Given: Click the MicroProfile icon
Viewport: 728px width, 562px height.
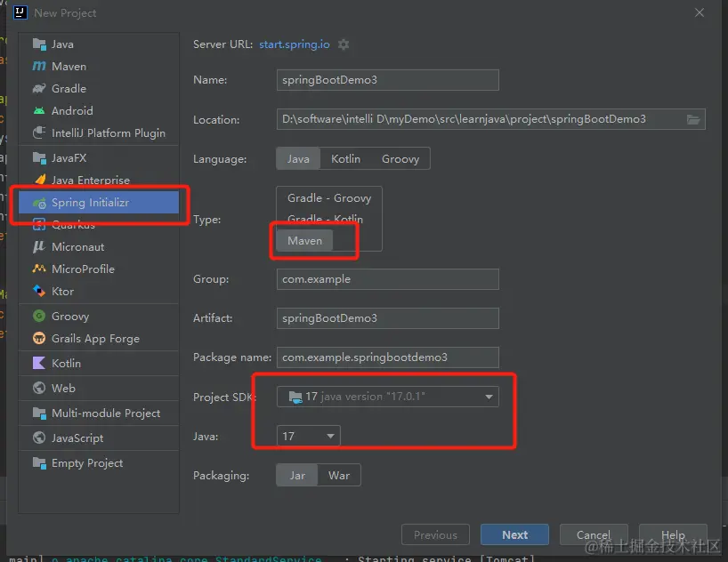Looking at the screenshot, I should pyautogui.click(x=39, y=269).
